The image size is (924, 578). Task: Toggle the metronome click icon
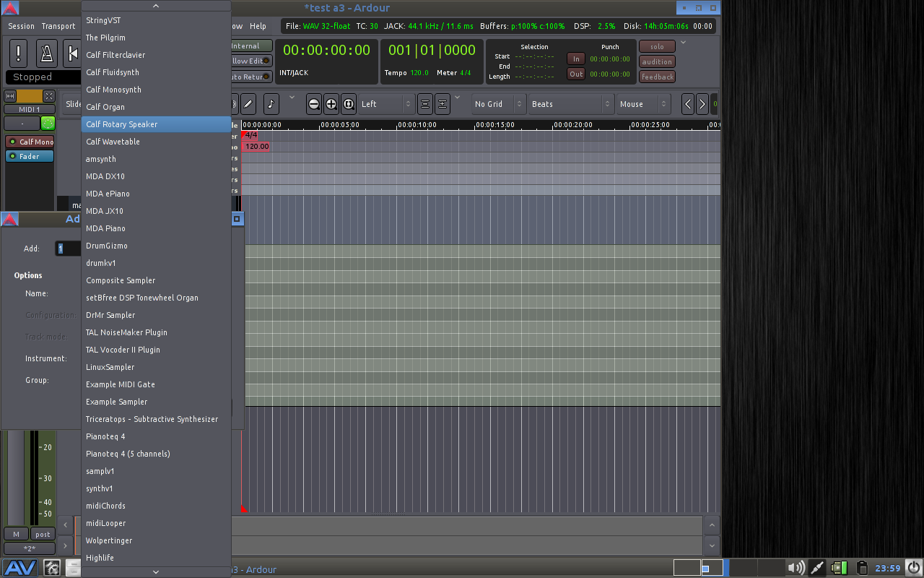(x=47, y=53)
